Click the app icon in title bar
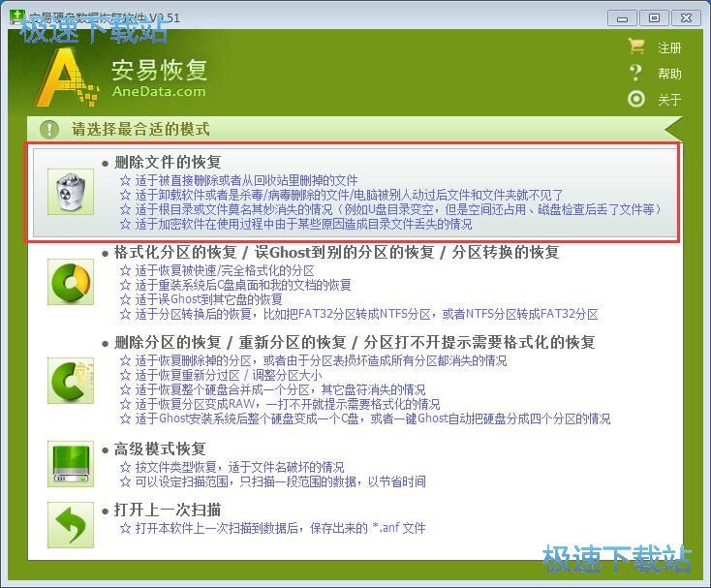Viewport: 711px width, 588px height. point(16,17)
